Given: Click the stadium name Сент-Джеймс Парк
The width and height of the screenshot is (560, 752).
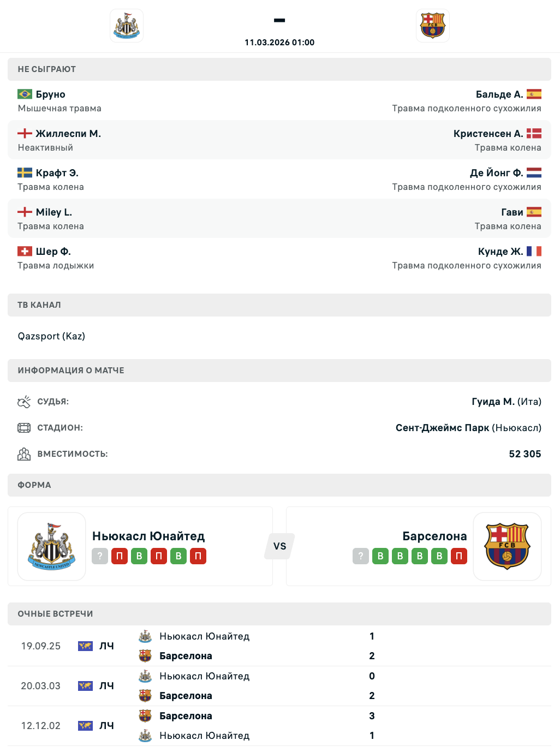Looking at the screenshot, I should (442, 428).
